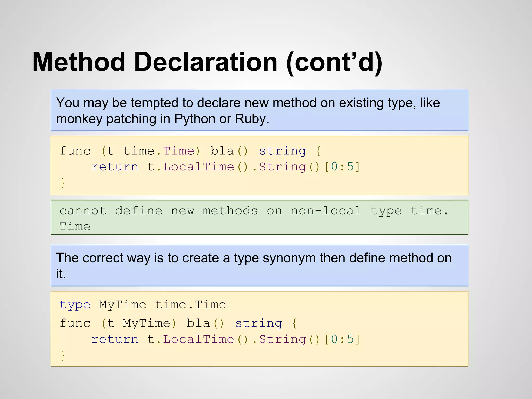Image resolution: width=532 pixels, height=399 pixels.
Task: Click the error text 'cannot define new methods on non-local type time.'
Action: (x=254, y=211)
